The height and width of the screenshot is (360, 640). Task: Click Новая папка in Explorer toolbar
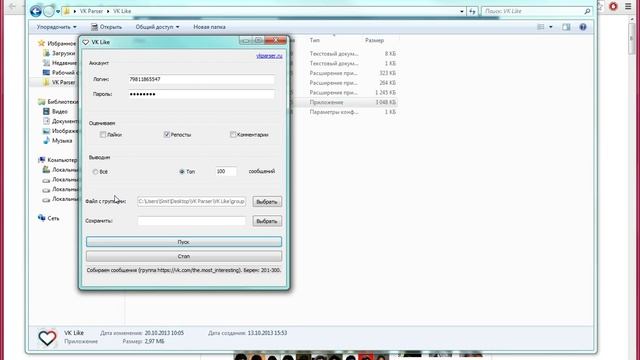(x=209, y=27)
